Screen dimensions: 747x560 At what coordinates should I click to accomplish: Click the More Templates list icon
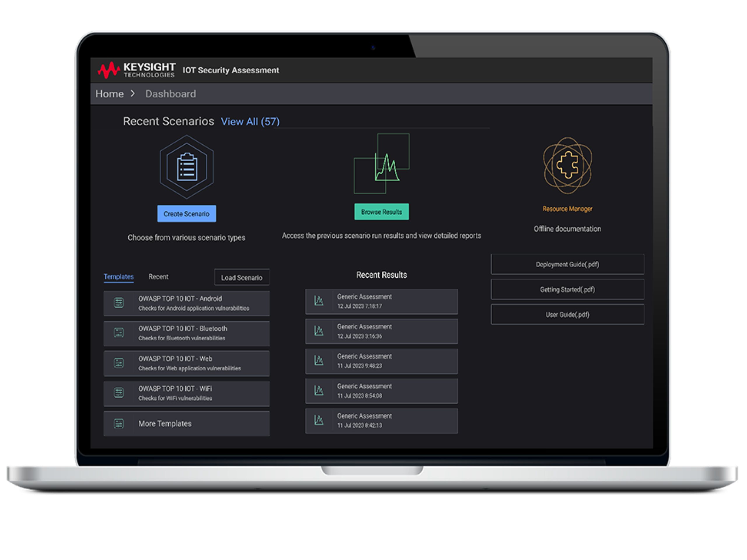(119, 423)
